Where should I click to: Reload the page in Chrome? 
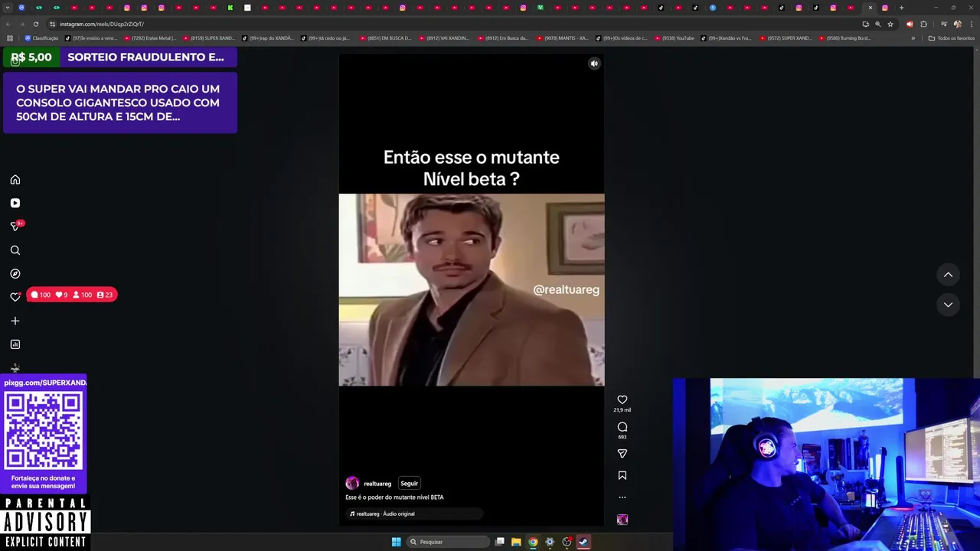click(35, 24)
